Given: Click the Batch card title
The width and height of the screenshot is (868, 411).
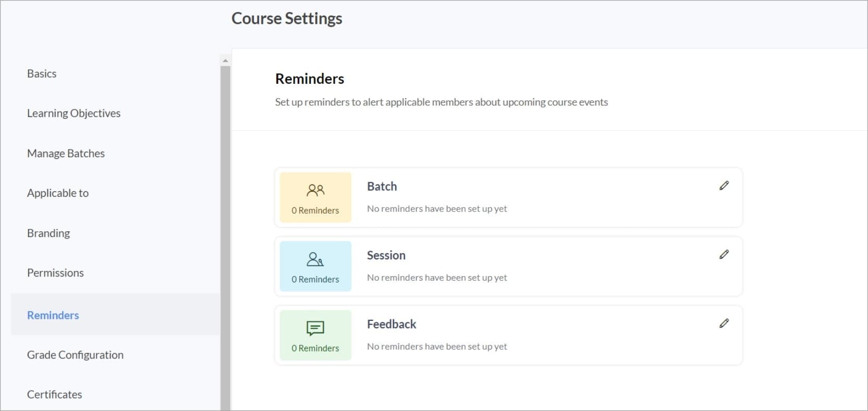Looking at the screenshot, I should point(382,186).
